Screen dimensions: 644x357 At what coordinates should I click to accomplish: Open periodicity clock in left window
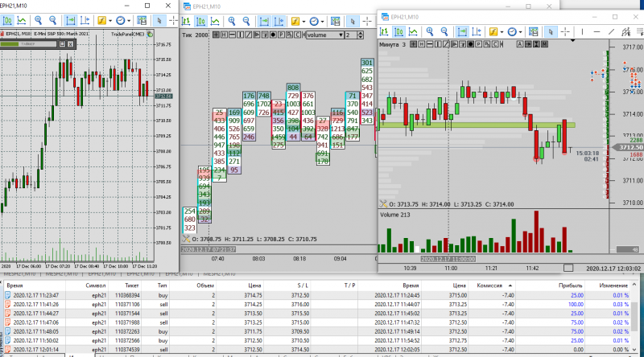point(120,20)
